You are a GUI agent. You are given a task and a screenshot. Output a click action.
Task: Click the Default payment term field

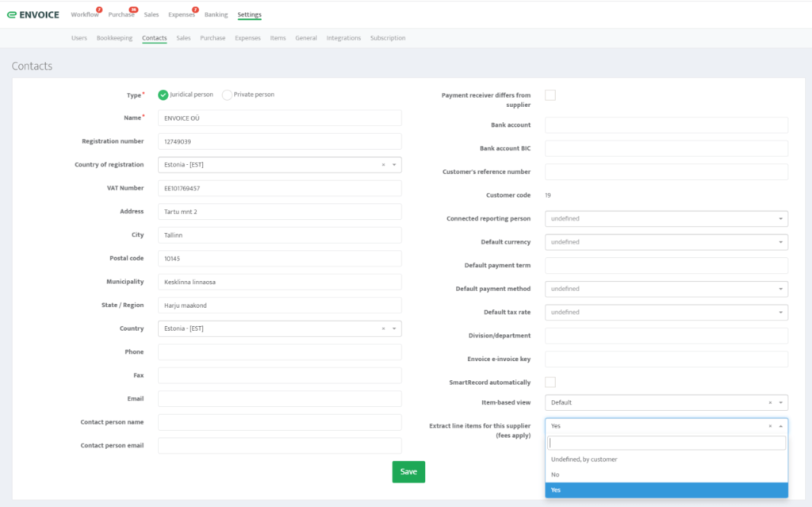pyautogui.click(x=666, y=266)
